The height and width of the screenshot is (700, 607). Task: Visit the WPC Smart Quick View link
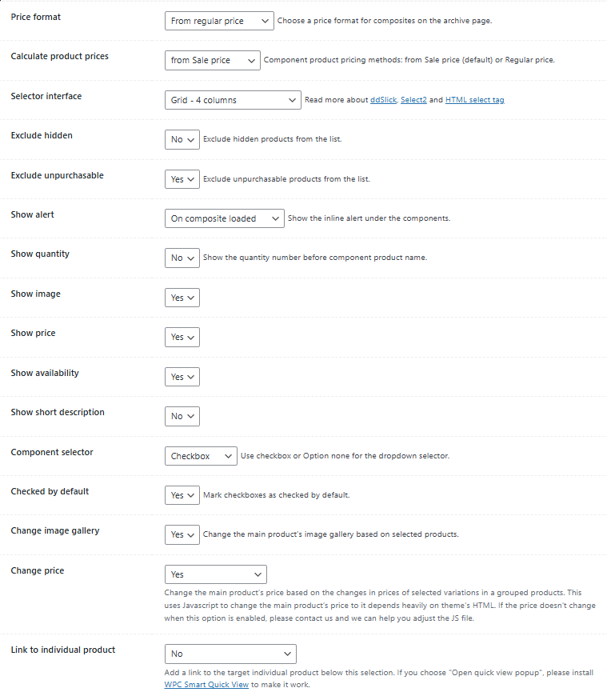[x=206, y=685]
